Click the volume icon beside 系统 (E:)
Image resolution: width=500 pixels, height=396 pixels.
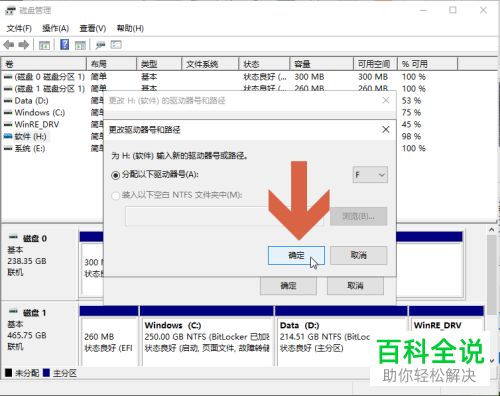coord(8,148)
